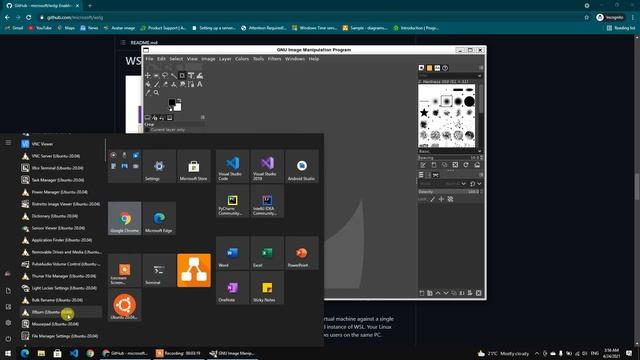Open the PowerPoint tile
Viewport: 640px width, 360px height.
tap(302, 253)
